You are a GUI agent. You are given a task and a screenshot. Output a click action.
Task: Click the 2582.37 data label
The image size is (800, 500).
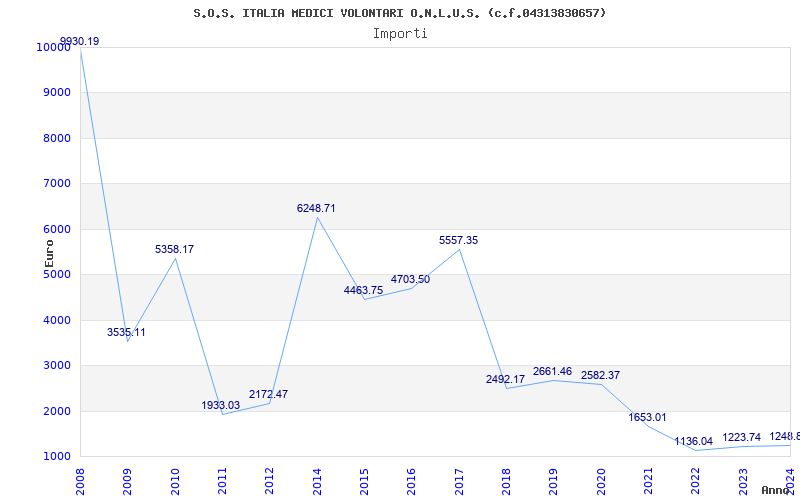[601, 375]
